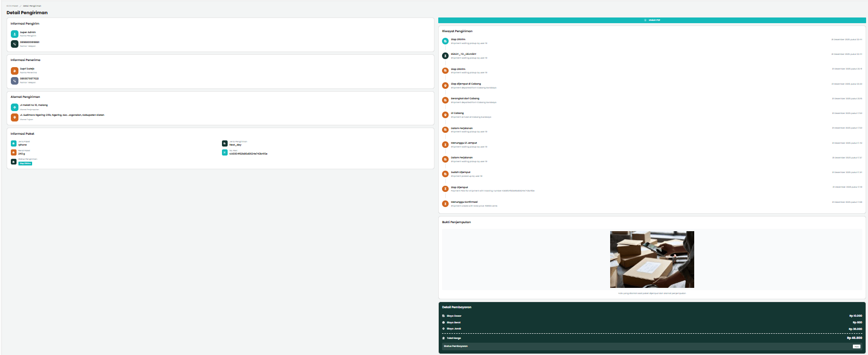Click the Sudah Dijemput history icon
This screenshot has width=868, height=355.
(x=445, y=174)
